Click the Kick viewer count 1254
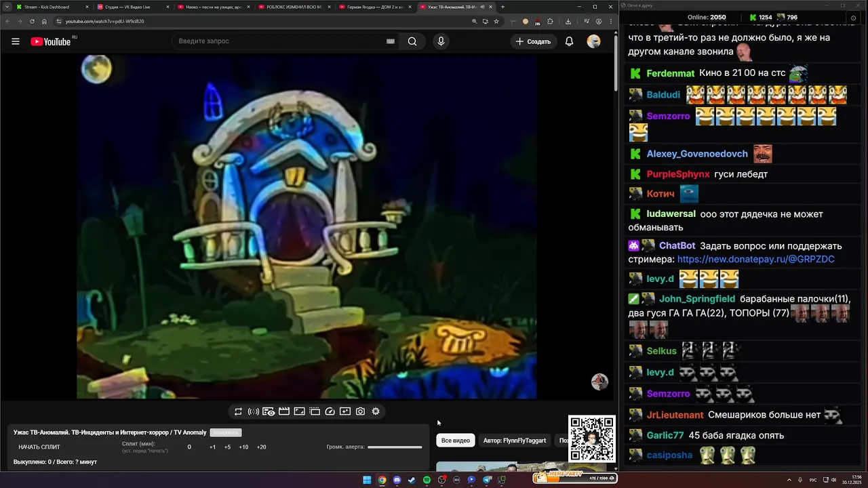The image size is (868, 488). tap(760, 18)
